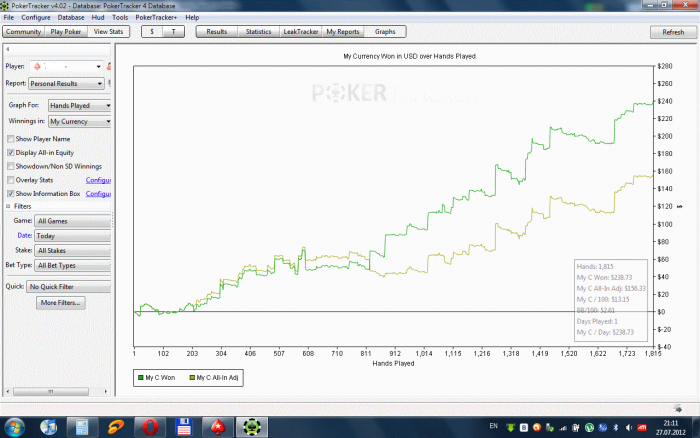Click Configure link next to Overlay Stats
Image resolution: width=700 pixels, height=438 pixels.
[98, 180]
